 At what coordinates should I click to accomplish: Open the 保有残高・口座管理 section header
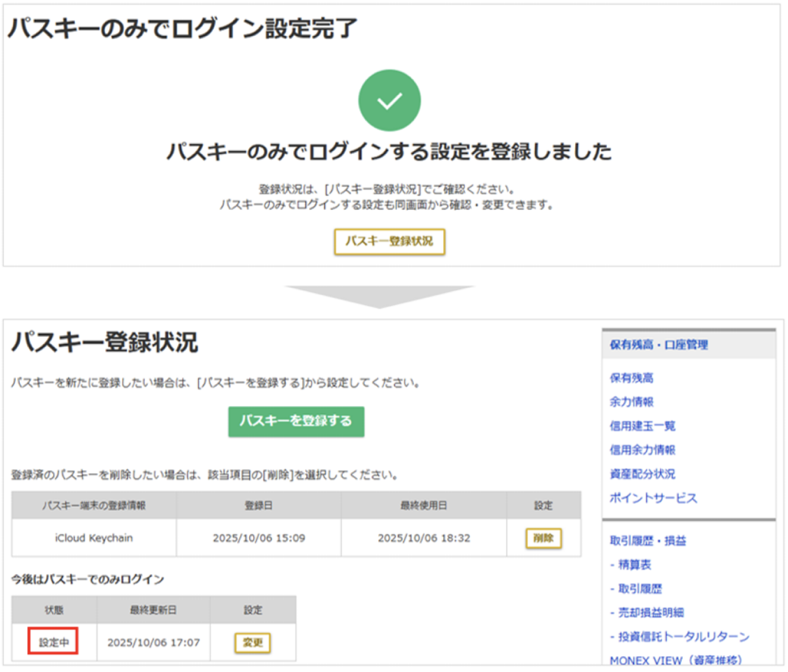(x=659, y=345)
